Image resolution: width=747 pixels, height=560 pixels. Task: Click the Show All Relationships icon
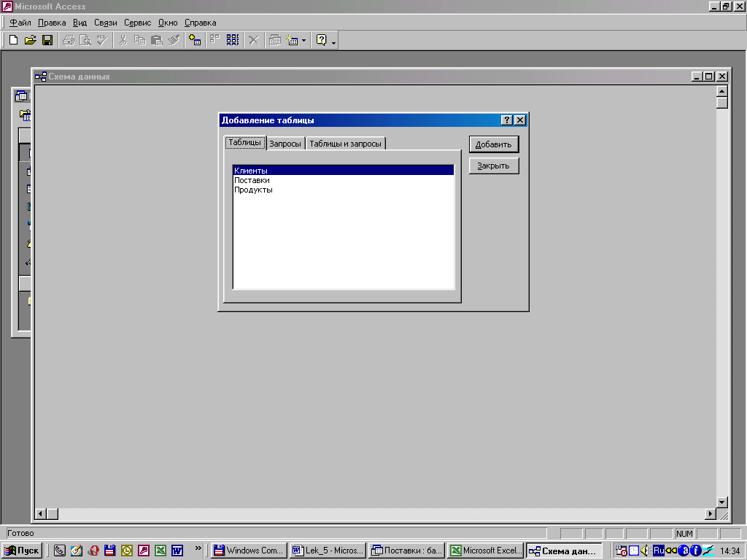233,41
